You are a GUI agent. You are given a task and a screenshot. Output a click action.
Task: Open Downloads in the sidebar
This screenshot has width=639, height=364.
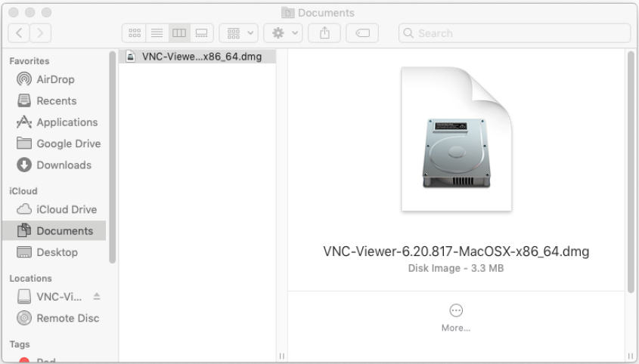(x=54, y=165)
